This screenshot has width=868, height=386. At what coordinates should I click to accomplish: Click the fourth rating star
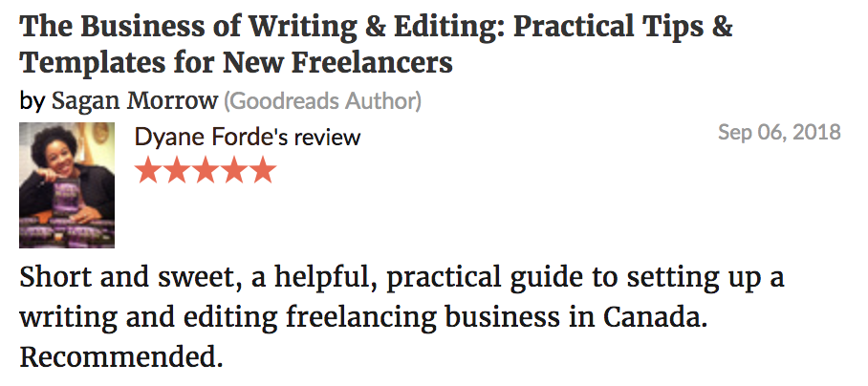point(234,170)
